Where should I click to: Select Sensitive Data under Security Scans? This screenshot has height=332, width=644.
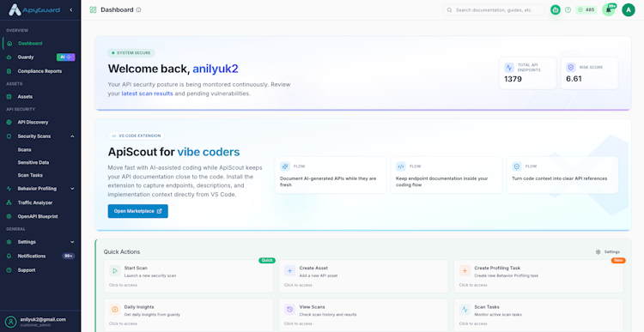point(33,162)
